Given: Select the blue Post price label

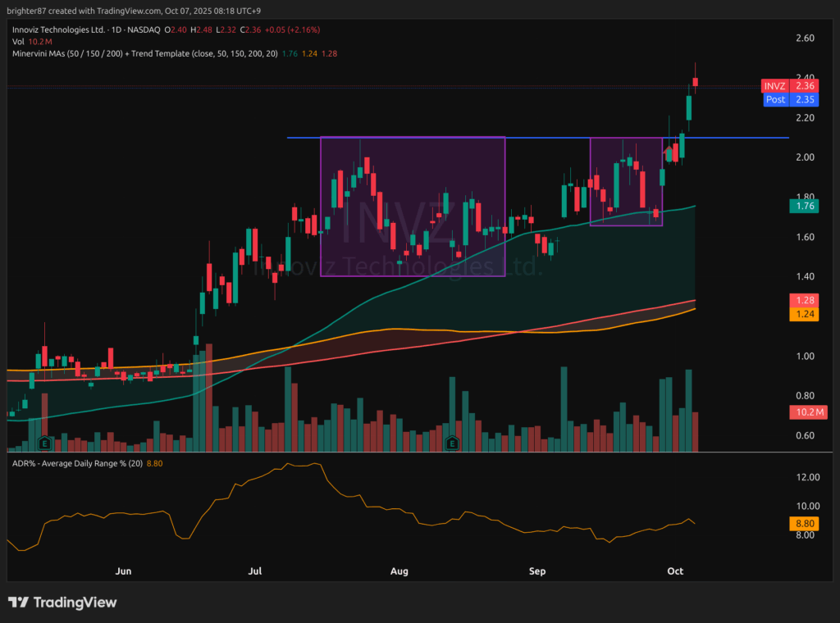Looking at the screenshot, I should pyautogui.click(x=774, y=99).
